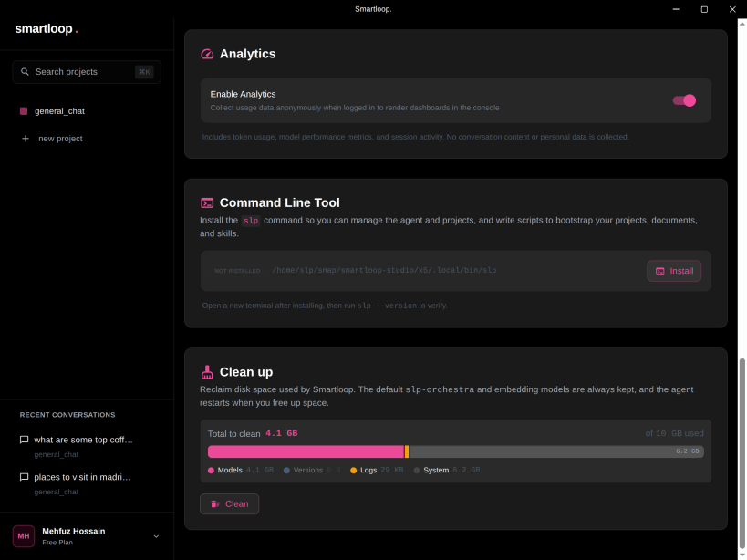Click the vertical scrollbar thumb
This screenshot has width=747, height=560.
pyautogui.click(x=742, y=454)
